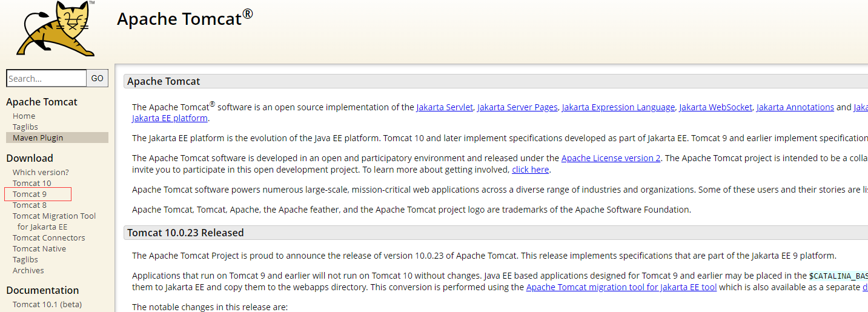Click the Tomcat Connectors link

[48, 237]
